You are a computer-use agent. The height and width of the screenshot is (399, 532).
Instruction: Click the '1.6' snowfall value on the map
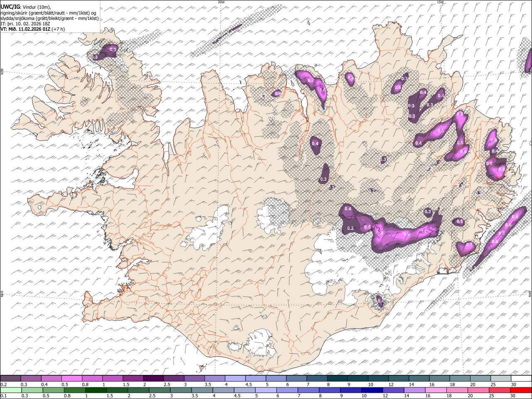323,90
